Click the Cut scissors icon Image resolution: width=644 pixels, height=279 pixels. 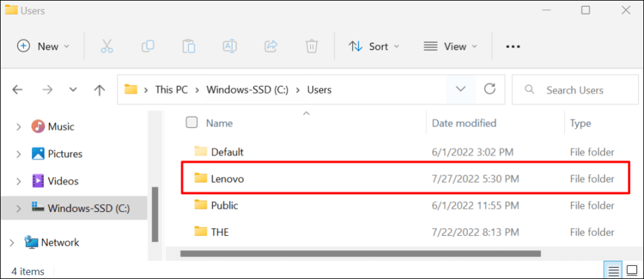[106, 46]
